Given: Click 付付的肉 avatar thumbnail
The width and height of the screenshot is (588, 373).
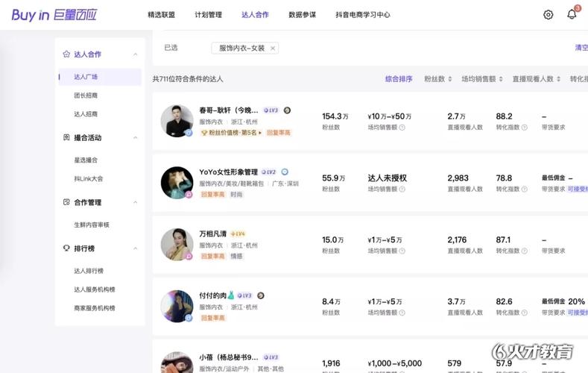Looking at the screenshot, I should click(177, 306).
